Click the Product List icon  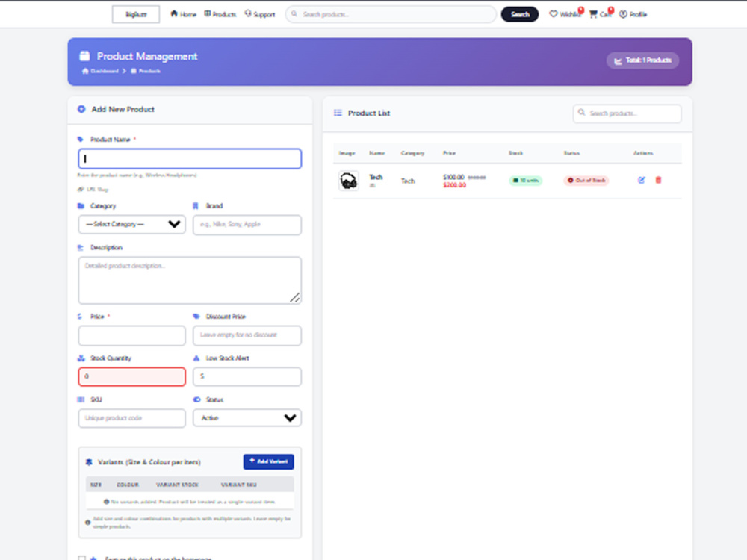(338, 113)
